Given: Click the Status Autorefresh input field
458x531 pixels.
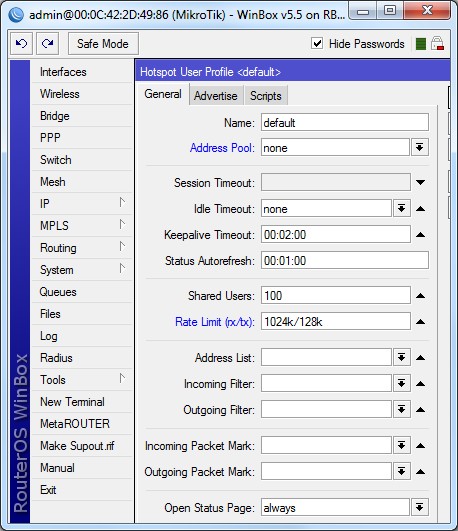Looking at the screenshot, I should tap(345, 260).
